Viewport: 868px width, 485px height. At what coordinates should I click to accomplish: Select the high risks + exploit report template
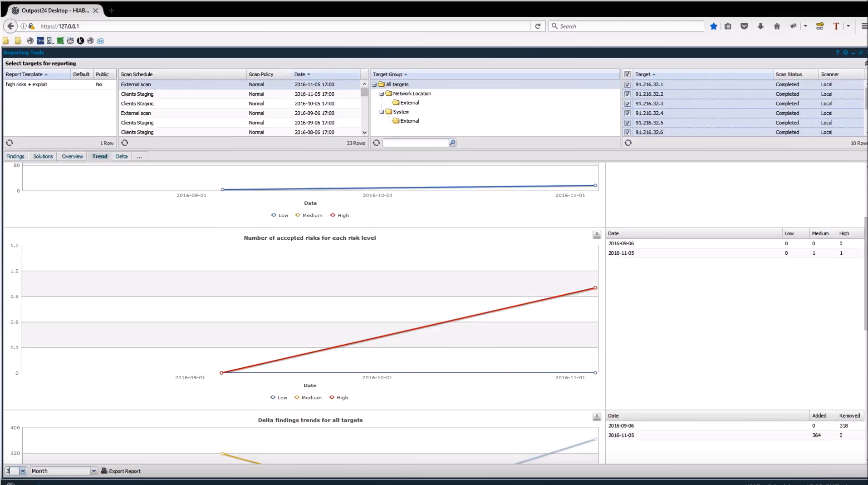[x=60, y=84]
